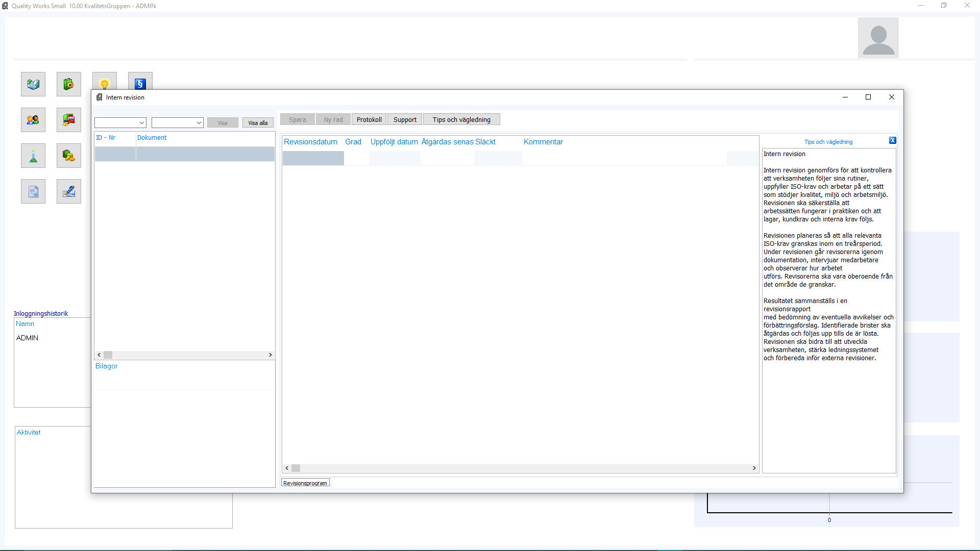
Task: Click the Tips och vägledning button
Action: (x=461, y=119)
